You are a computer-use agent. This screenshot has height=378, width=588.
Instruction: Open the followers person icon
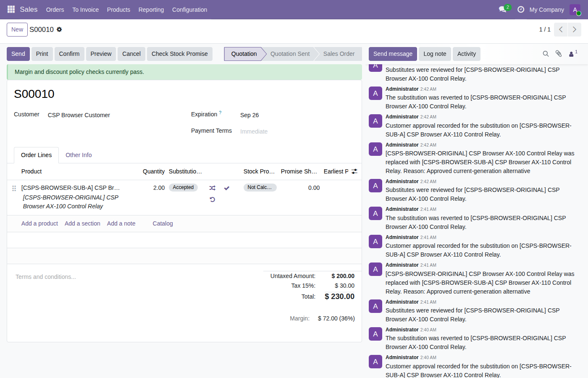[573, 54]
